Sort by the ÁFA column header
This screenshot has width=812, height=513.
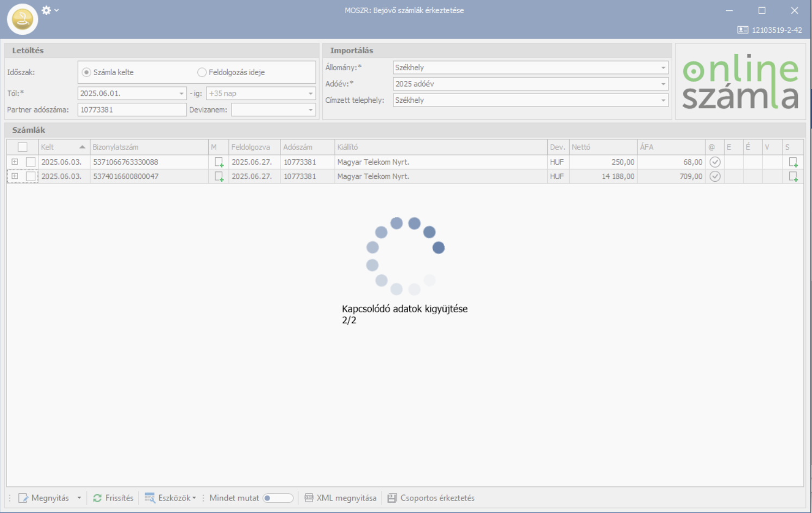pos(671,147)
